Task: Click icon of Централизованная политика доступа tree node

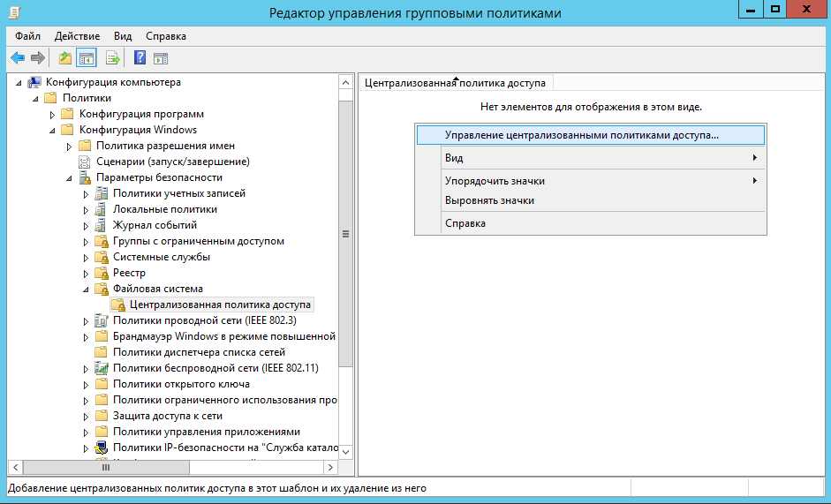Action: (x=118, y=305)
